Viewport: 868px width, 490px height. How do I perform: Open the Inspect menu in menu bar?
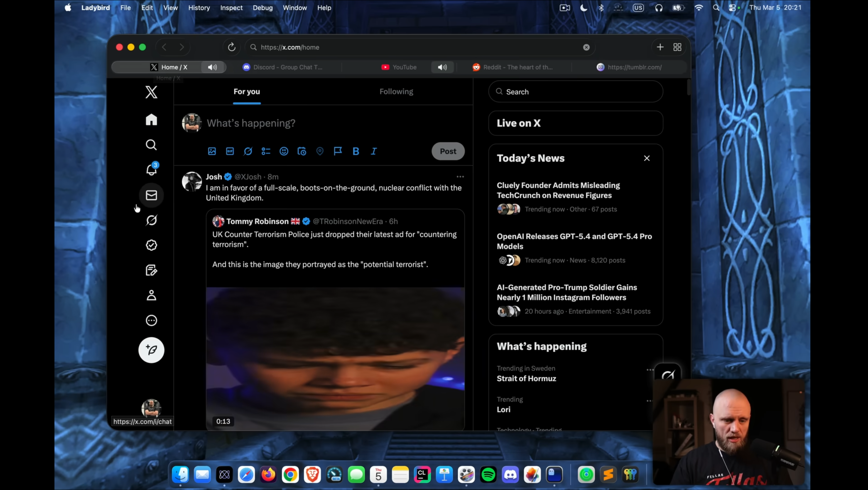click(231, 7)
